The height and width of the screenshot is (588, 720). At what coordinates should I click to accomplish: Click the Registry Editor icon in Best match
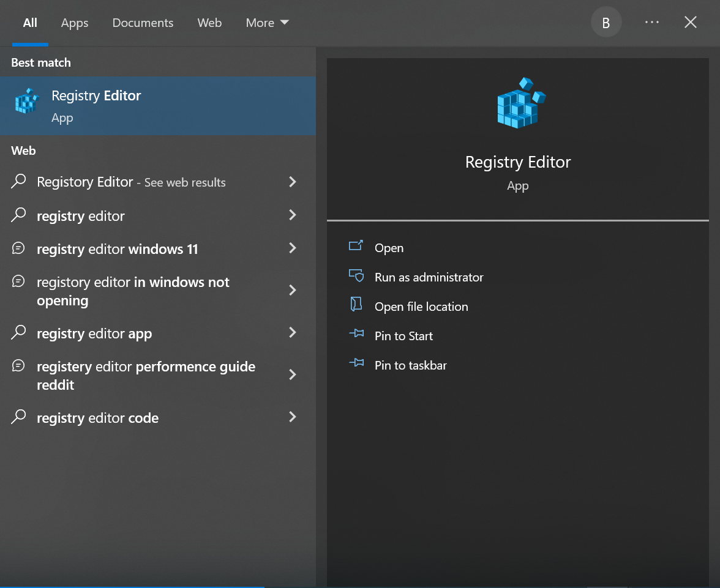26,102
